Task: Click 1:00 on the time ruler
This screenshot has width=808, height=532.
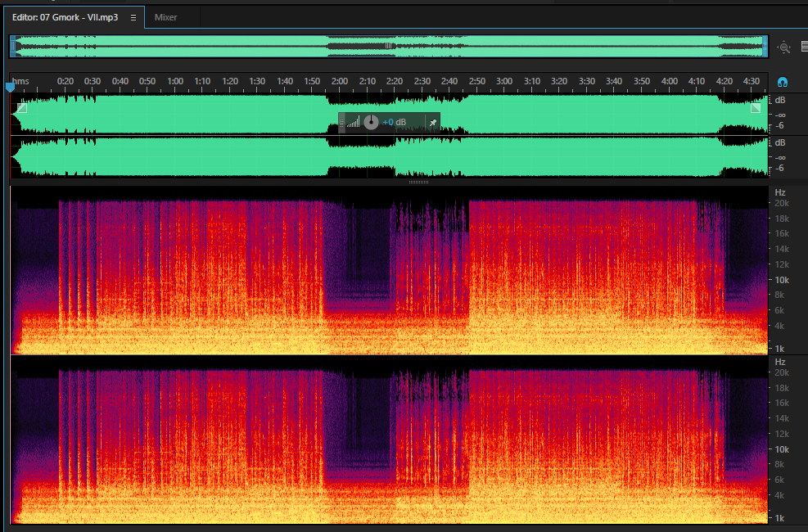Action: point(175,81)
